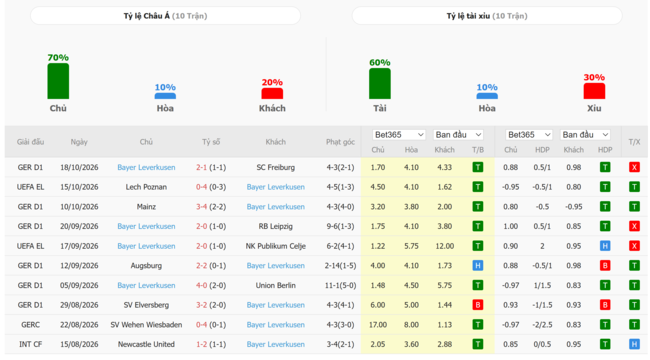Open Bayer Leverkusen link in Union Berlin row
The image size is (650, 360).
coord(146,285)
